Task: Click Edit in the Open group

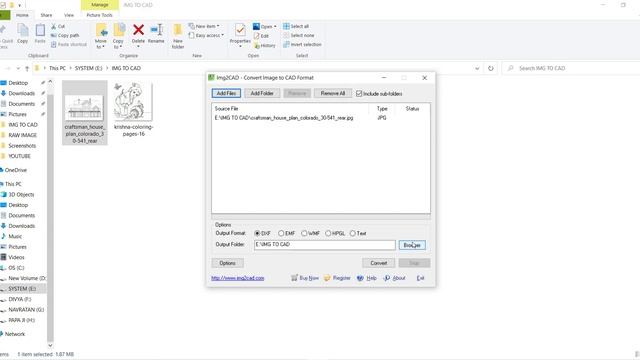Action: [x=261, y=36]
